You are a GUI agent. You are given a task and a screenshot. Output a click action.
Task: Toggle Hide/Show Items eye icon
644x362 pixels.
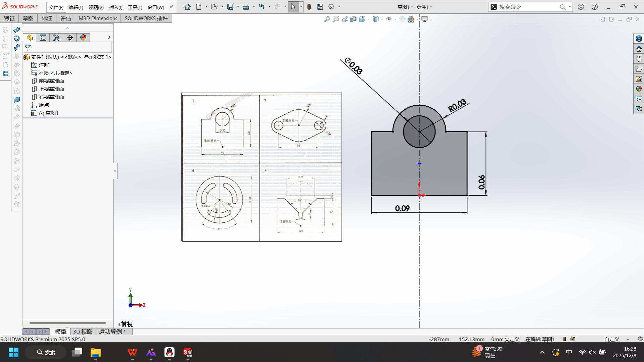389,19
